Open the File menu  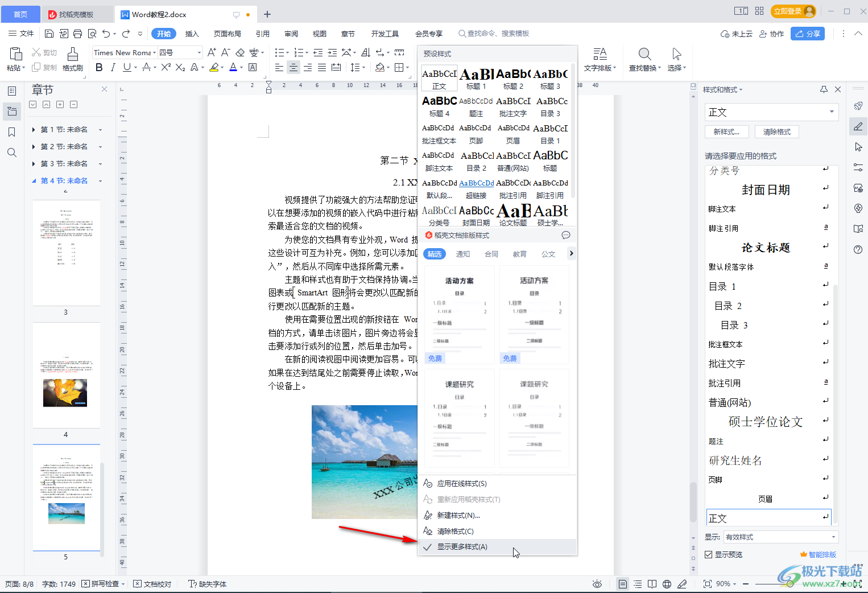(21, 34)
